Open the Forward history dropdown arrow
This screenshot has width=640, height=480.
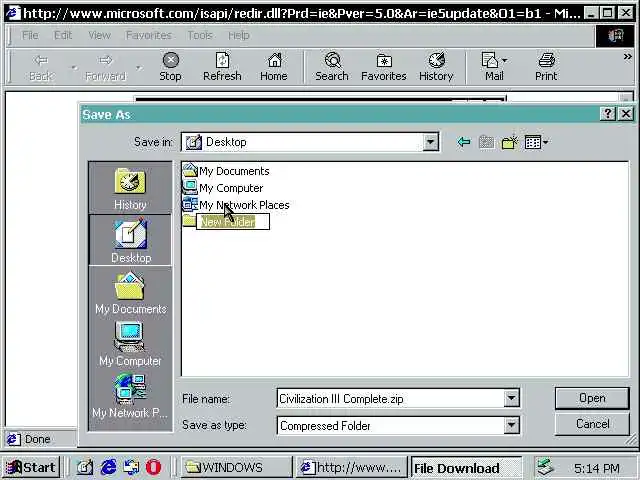point(139,67)
